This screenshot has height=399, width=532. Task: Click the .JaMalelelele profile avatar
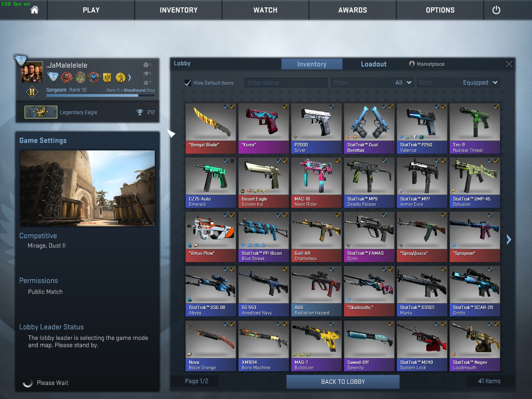[32, 72]
